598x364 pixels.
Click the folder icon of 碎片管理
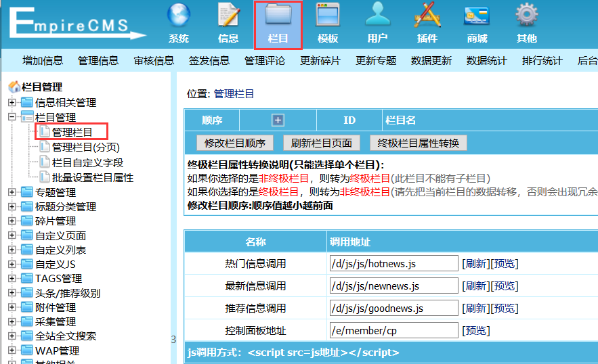[26, 221]
